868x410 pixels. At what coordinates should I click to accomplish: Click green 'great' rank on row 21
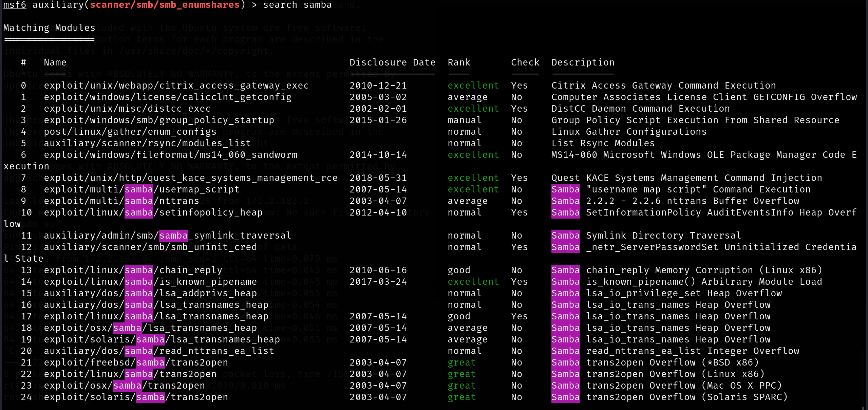461,362
